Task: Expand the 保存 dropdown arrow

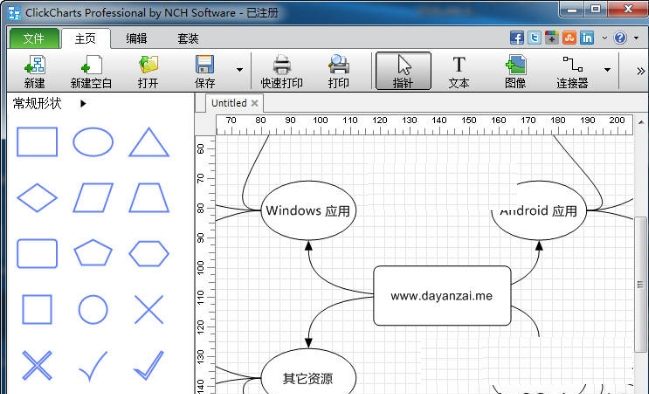Action: (x=240, y=70)
